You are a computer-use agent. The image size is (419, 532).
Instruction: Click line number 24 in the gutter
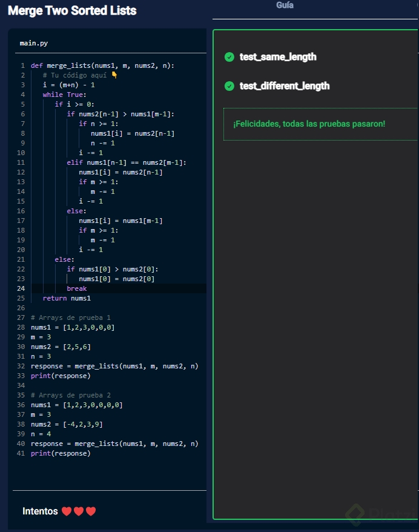22,288
